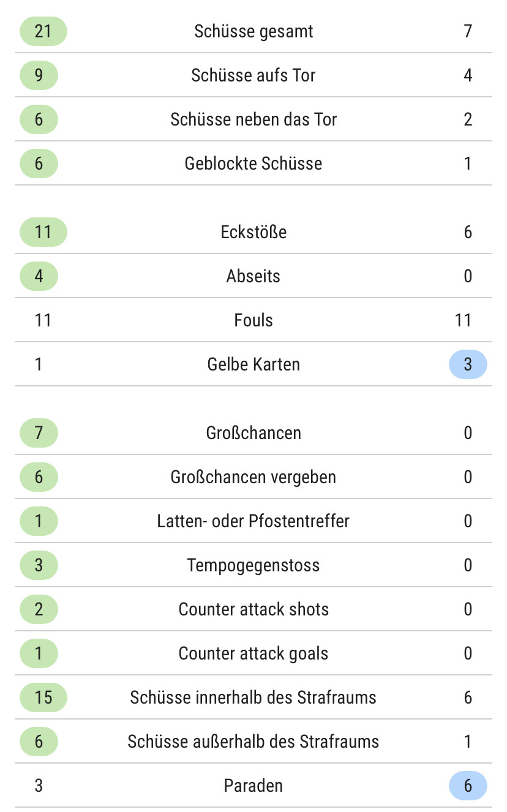
Task: Click the "Schüsse gesamt" stat label
Action: (x=254, y=31)
